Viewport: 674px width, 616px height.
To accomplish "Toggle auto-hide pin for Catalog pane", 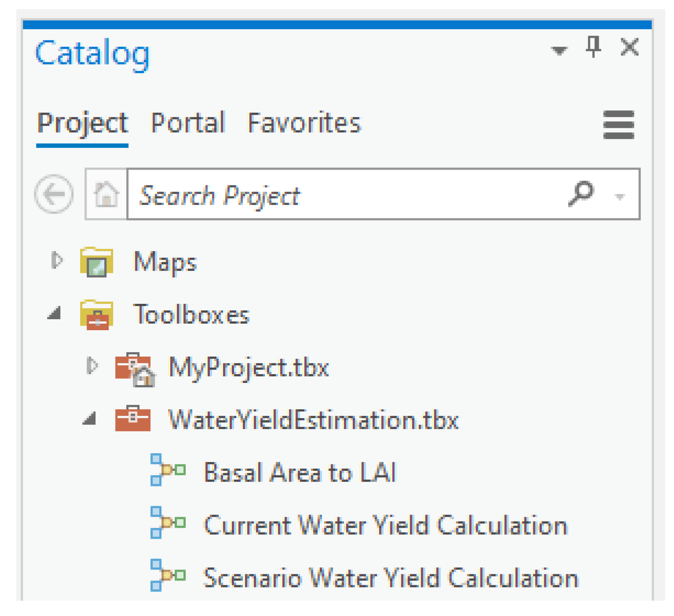I will [x=593, y=47].
